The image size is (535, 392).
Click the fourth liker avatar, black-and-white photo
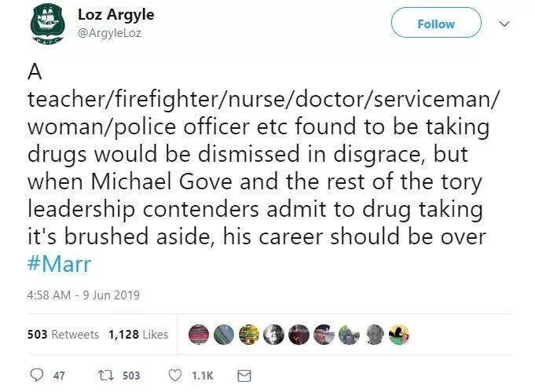coord(275,334)
